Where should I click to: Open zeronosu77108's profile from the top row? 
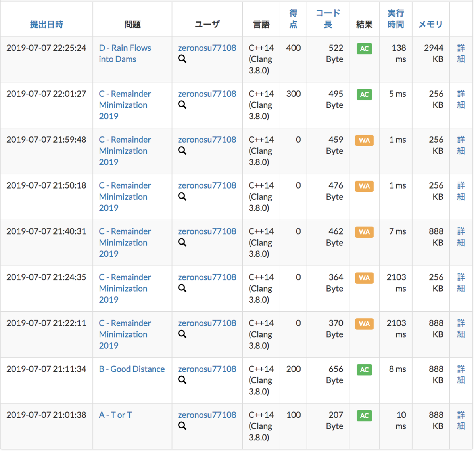click(207, 48)
